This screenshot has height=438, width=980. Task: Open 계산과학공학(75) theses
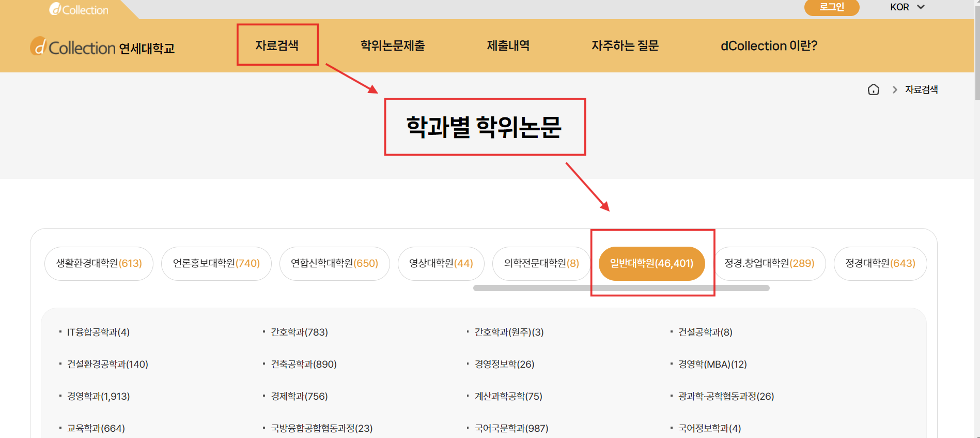[508, 396]
